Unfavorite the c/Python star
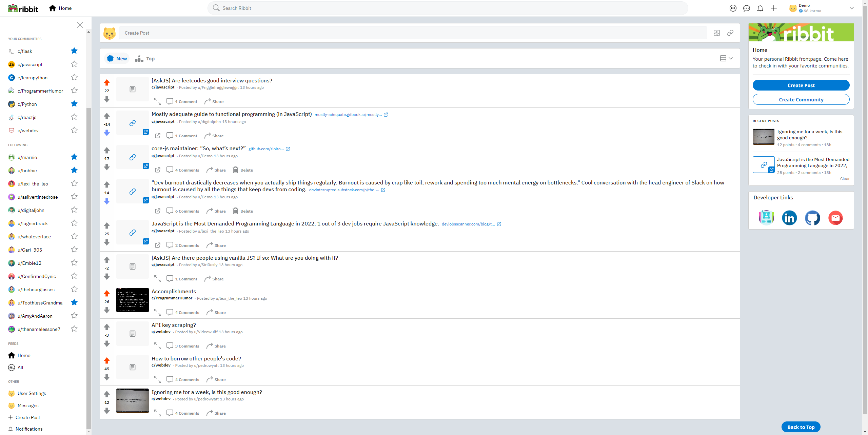The height and width of the screenshot is (435, 868). (74, 104)
